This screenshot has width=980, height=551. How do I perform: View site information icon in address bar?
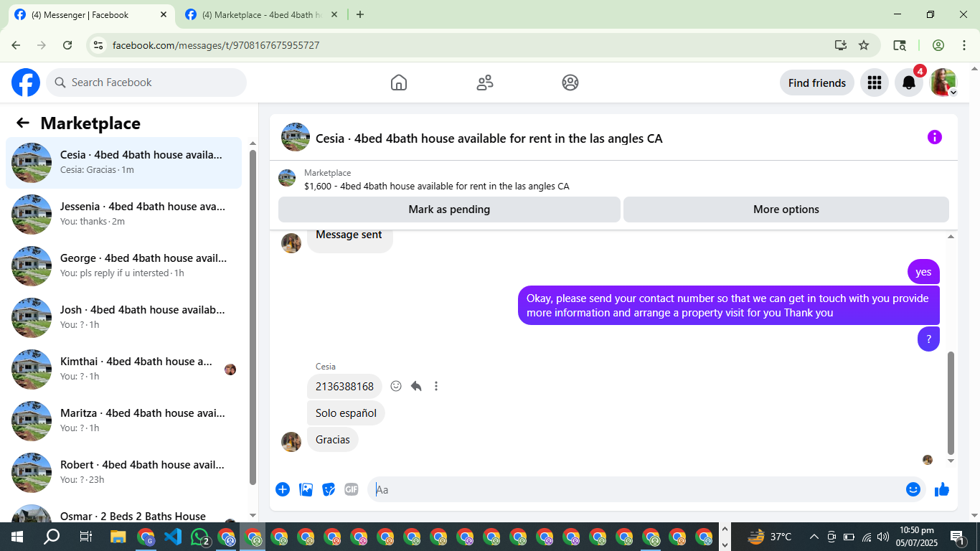[99, 45]
